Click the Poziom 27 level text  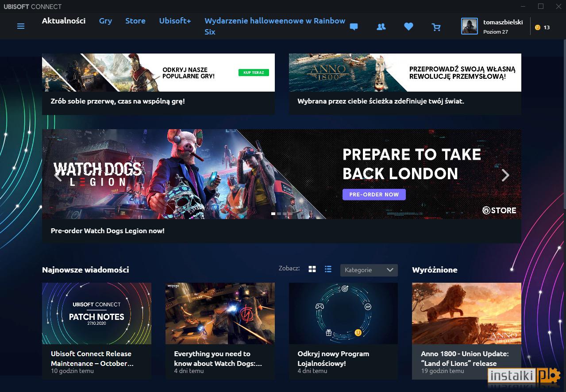[496, 32]
